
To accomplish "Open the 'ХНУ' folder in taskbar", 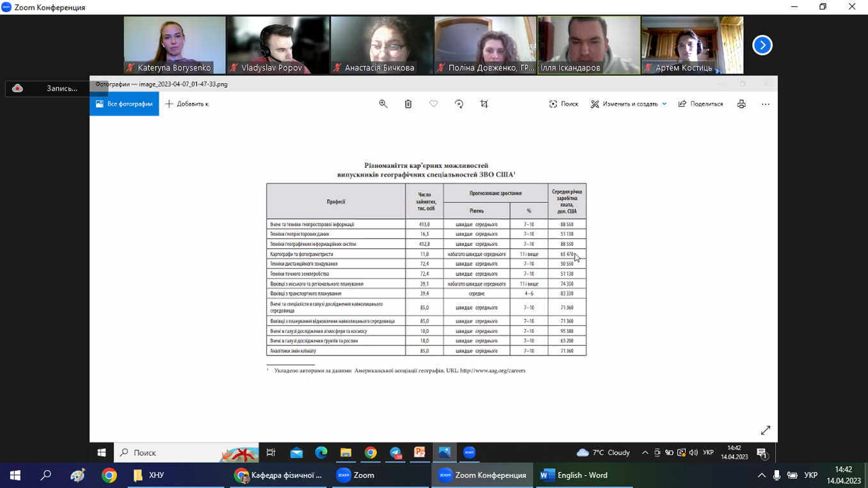I will click(149, 475).
